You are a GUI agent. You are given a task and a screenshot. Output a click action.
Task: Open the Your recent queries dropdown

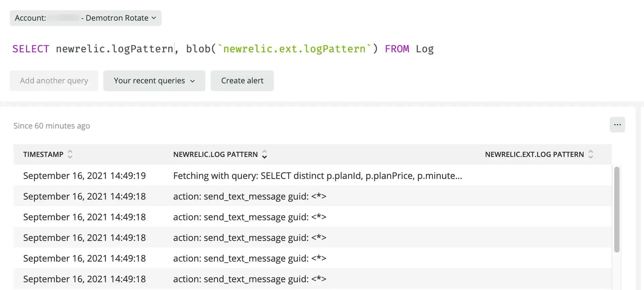[154, 81]
